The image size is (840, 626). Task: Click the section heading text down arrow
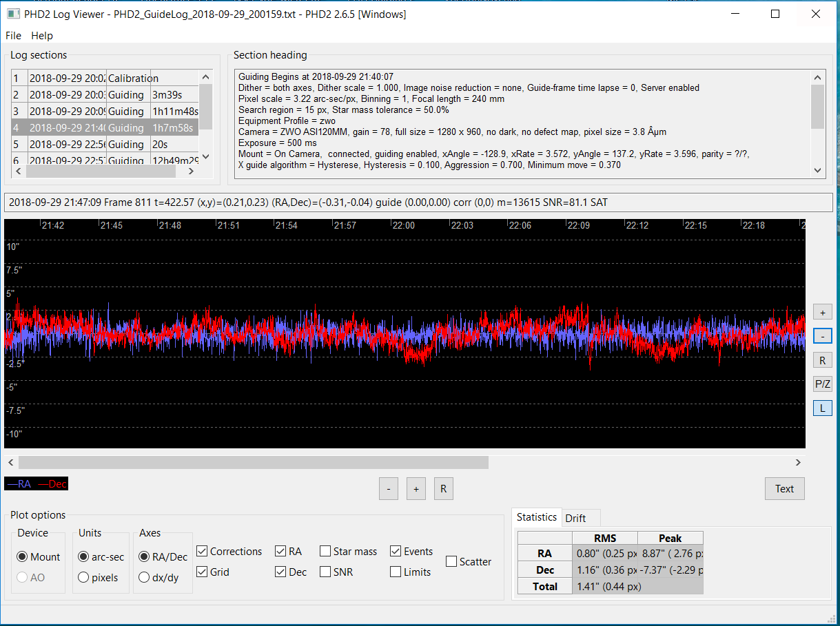[x=818, y=170]
